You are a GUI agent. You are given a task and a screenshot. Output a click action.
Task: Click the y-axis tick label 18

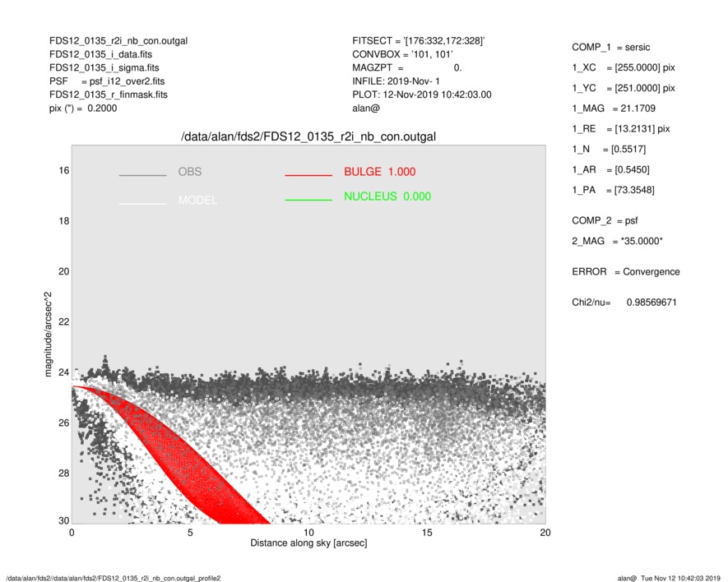pyautogui.click(x=64, y=221)
